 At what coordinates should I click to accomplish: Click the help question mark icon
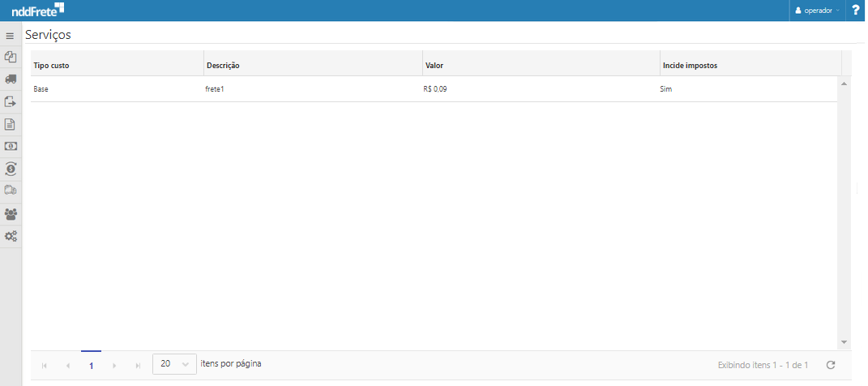pos(856,10)
